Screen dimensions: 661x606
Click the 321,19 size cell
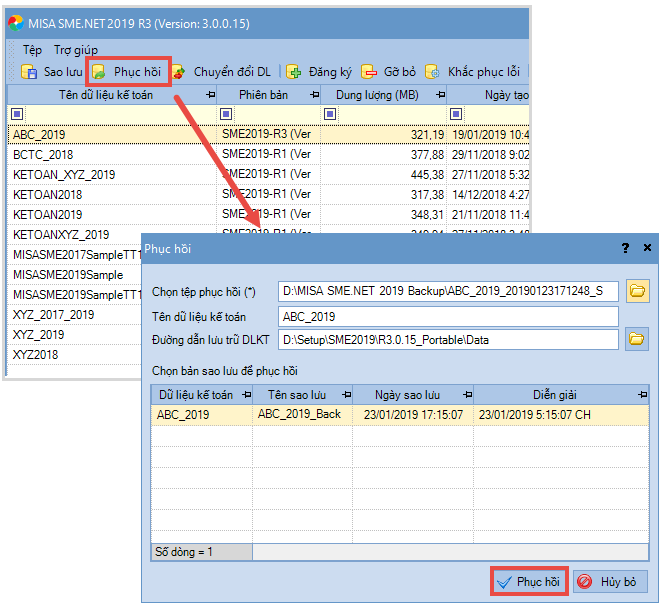tap(384, 135)
